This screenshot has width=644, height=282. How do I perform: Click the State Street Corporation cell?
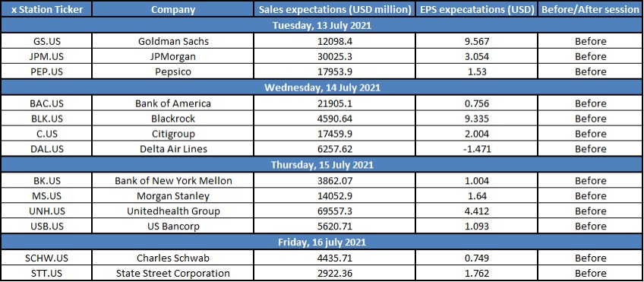173,273
